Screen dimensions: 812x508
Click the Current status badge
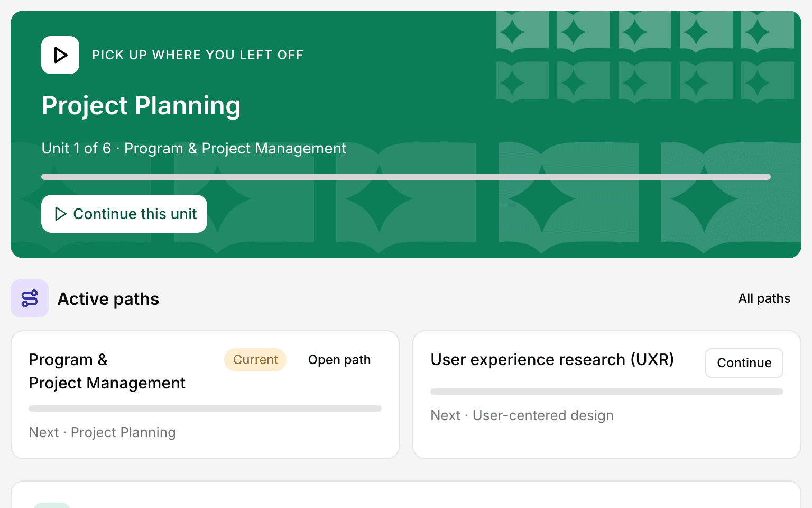[255, 360]
